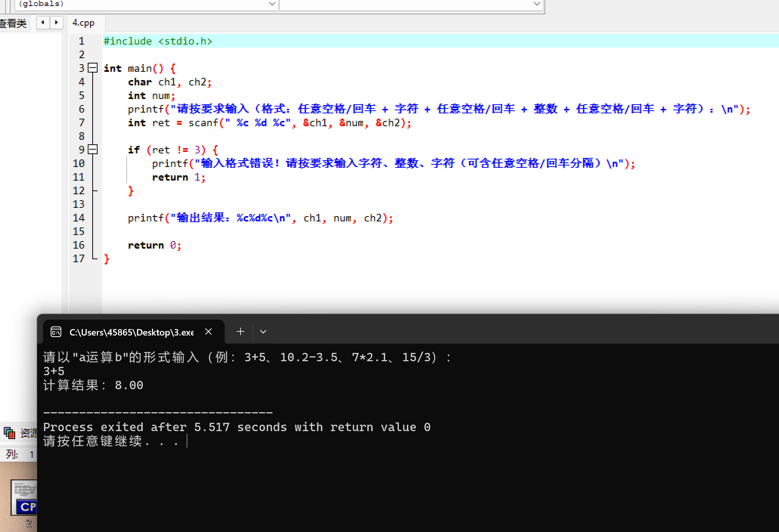Image resolution: width=779 pixels, height=532 pixels.
Task: Select the 查看类 class browser tab
Action: tap(14, 23)
